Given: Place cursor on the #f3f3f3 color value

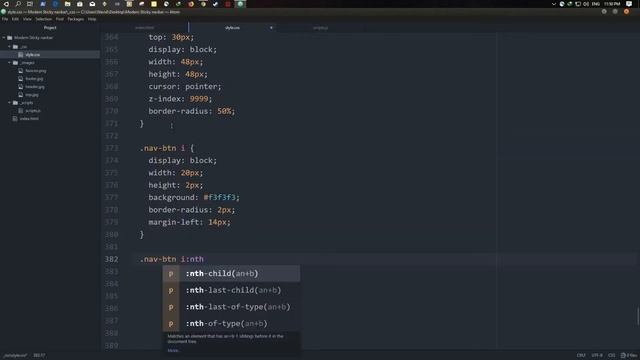Looking at the screenshot, I should click(221, 198).
